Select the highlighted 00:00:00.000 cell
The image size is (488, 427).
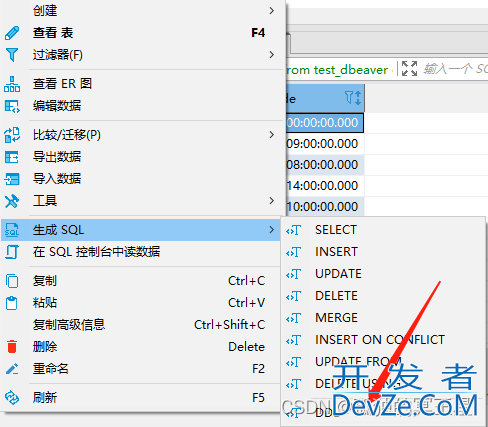pyautogui.click(x=325, y=123)
